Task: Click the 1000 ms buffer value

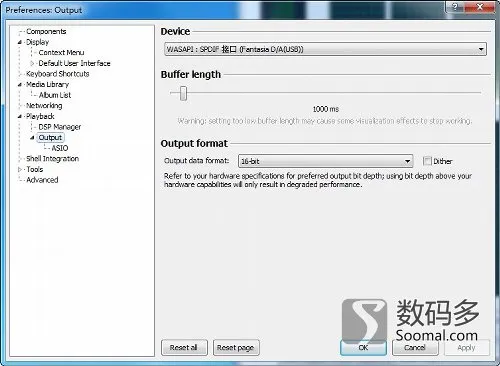Action: [326, 109]
